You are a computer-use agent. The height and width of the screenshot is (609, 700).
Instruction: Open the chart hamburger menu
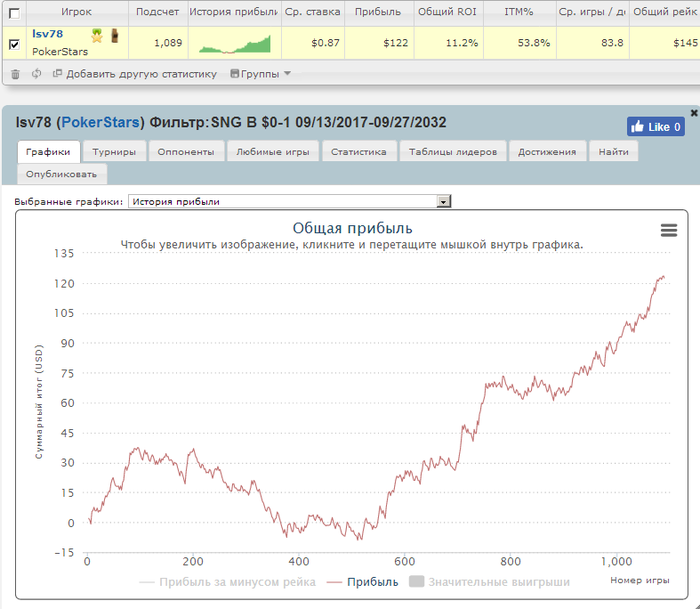669,230
